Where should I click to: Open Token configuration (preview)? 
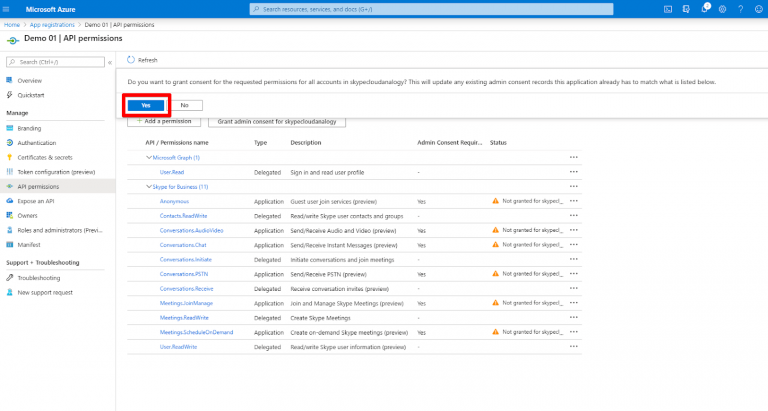tap(57, 172)
